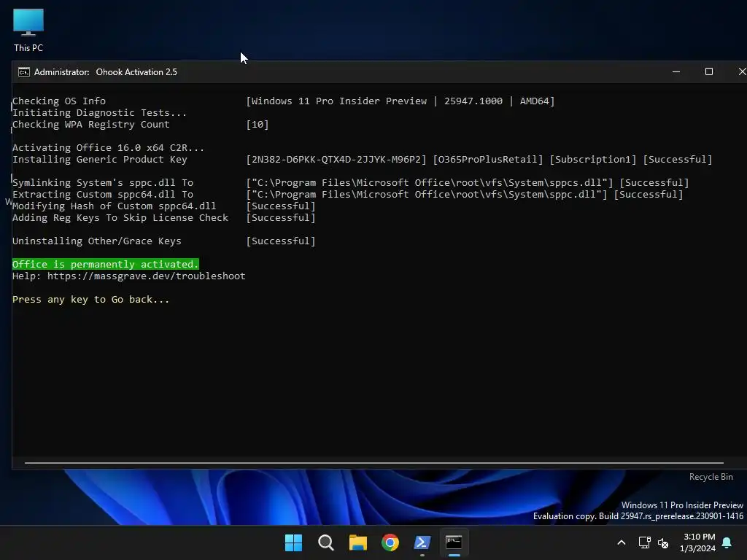Select the command prompt taskbar icon
The height and width of the screenshot is (560, 747).
click(454, 542)
